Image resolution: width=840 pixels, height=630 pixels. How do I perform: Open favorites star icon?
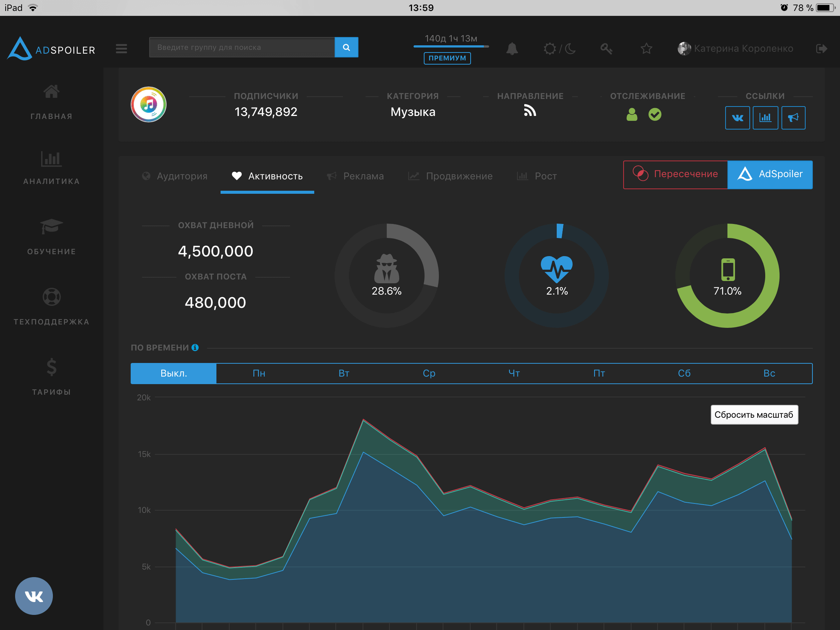click(x=646, y=49)
